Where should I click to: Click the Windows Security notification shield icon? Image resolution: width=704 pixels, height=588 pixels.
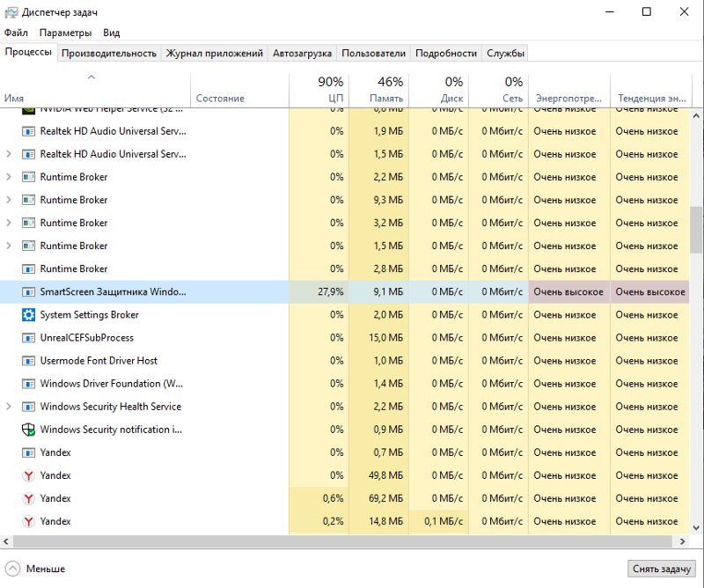28,430
